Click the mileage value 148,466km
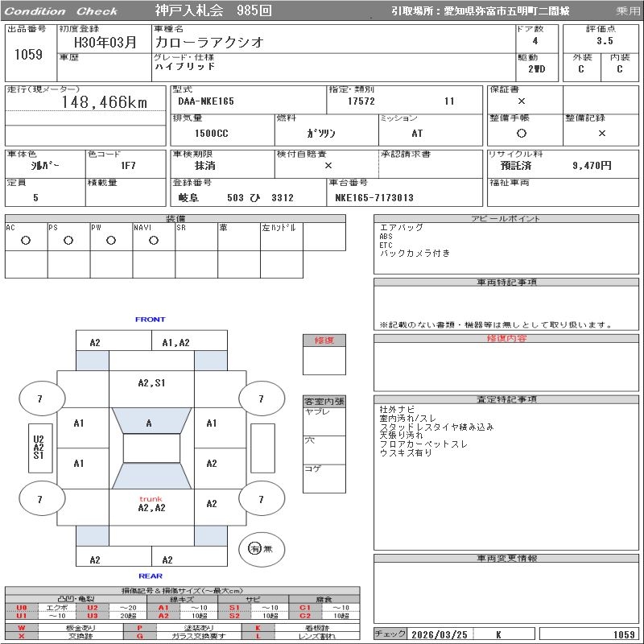Screen dimensions: 644x644 [105, 102]
